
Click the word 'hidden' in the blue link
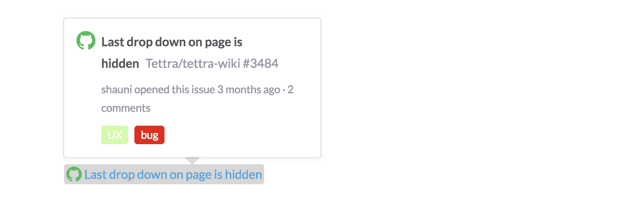(244, 175)
